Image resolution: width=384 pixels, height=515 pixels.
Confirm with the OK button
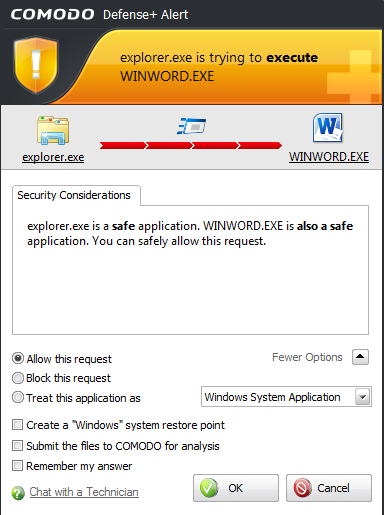[x=236, y=488]
